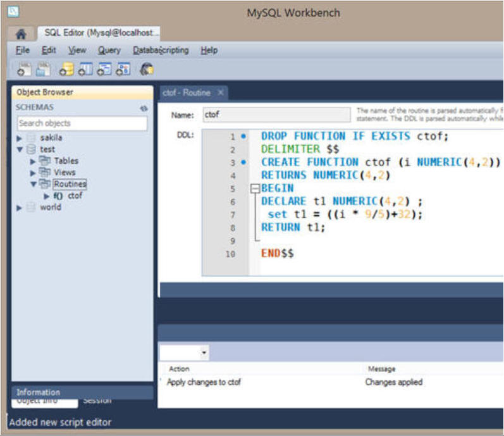Click the MySQL Workbench app icon in title bar
This screenshot has height=436, width=504.
pyautogui.click(x=13, y=11)
